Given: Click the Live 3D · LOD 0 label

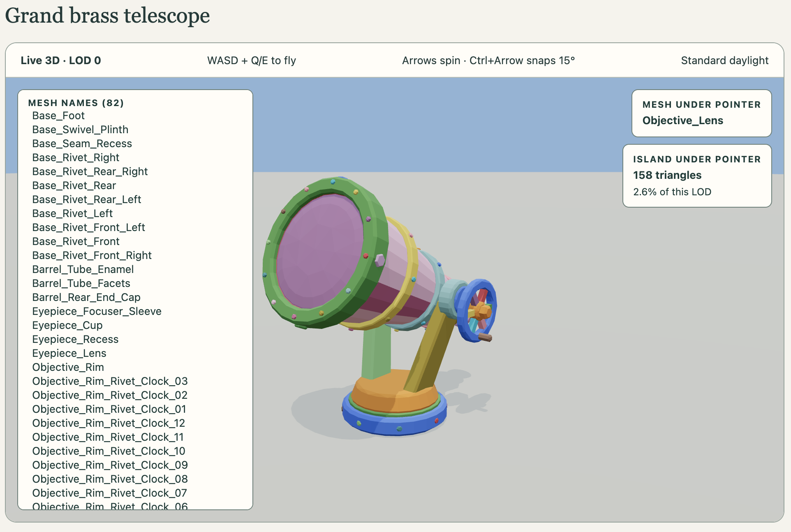Looking at the screenshot, I should tap(61, 60).
